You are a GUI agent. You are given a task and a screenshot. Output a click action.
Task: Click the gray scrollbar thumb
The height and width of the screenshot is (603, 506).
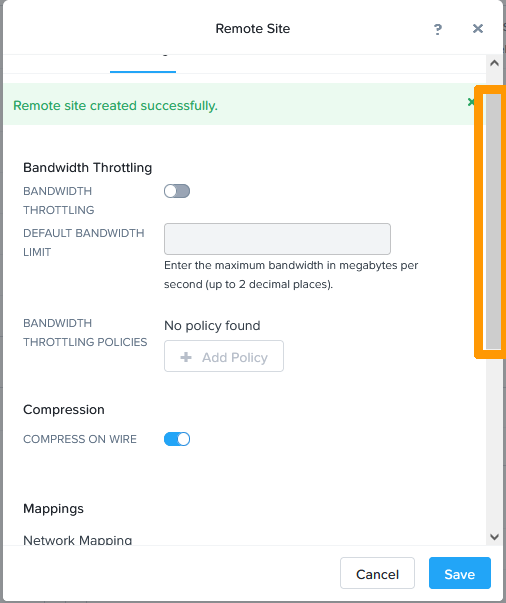(494, 222)
